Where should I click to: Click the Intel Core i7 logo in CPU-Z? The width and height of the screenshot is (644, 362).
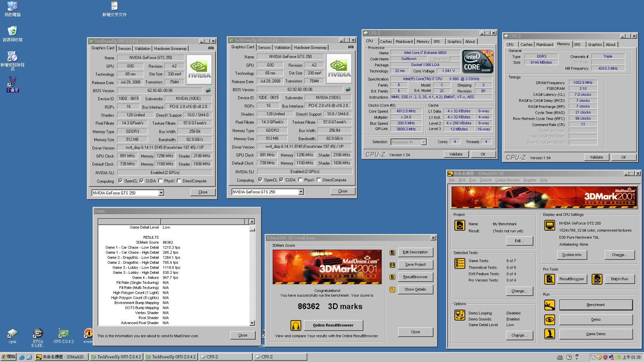tap(477, 61)
